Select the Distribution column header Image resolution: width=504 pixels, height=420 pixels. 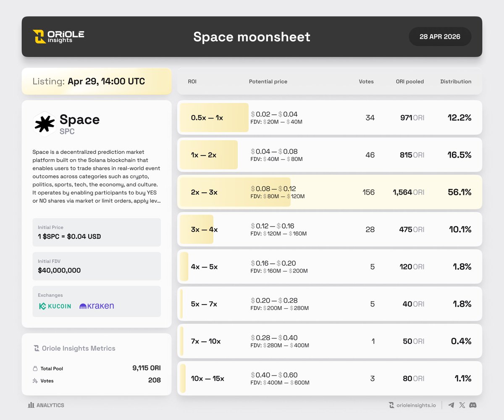(456, 81)
